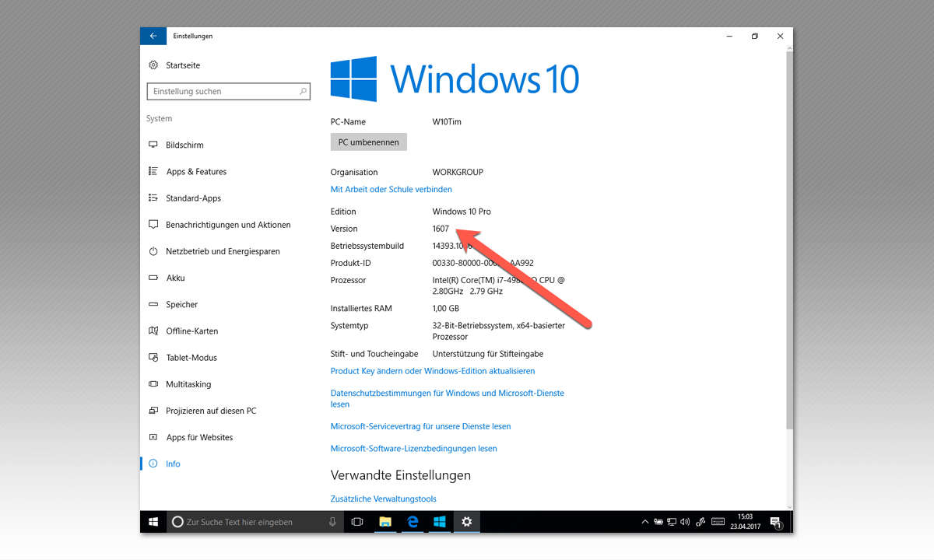This screenshot has width=934, height=560.
Task: Select the Multitasking icon
Action: coord(153,384)
